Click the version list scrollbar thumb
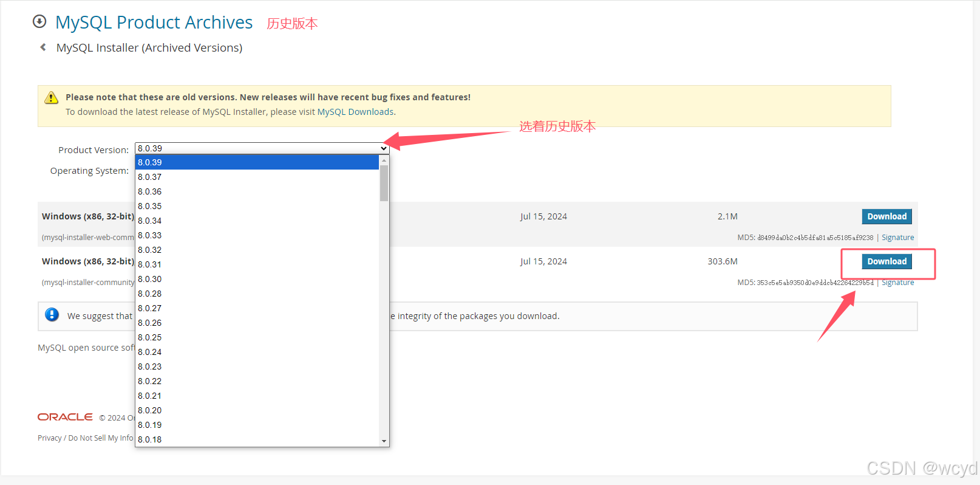Image resolution: width=980 pixels, height=485 pixels. point(384,182)
